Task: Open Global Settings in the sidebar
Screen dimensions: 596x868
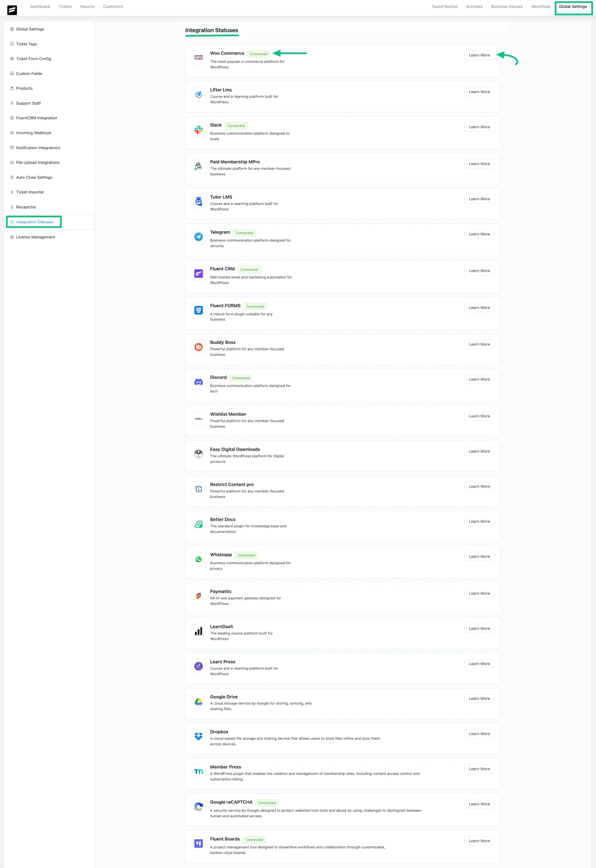Action: pos(30,29)
